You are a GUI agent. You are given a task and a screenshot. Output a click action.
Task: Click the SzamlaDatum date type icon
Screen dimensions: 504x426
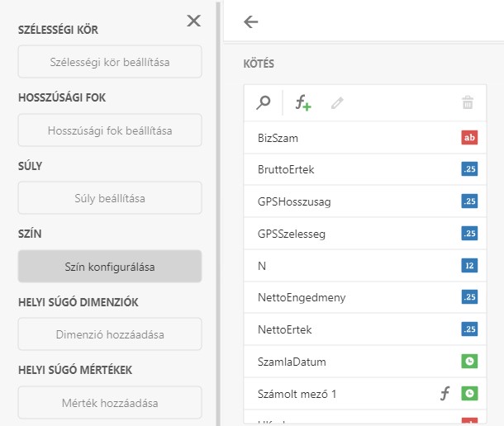pos(469,362)
